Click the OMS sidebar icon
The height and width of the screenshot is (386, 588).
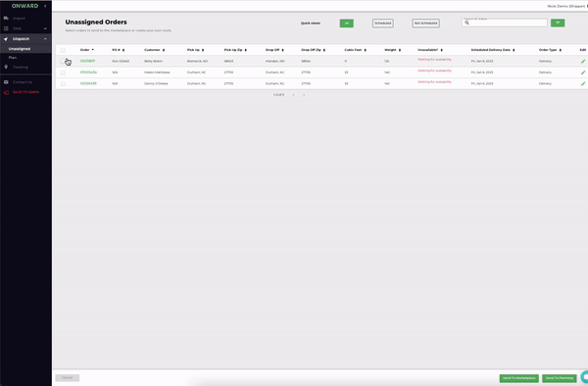coord(6,28)
